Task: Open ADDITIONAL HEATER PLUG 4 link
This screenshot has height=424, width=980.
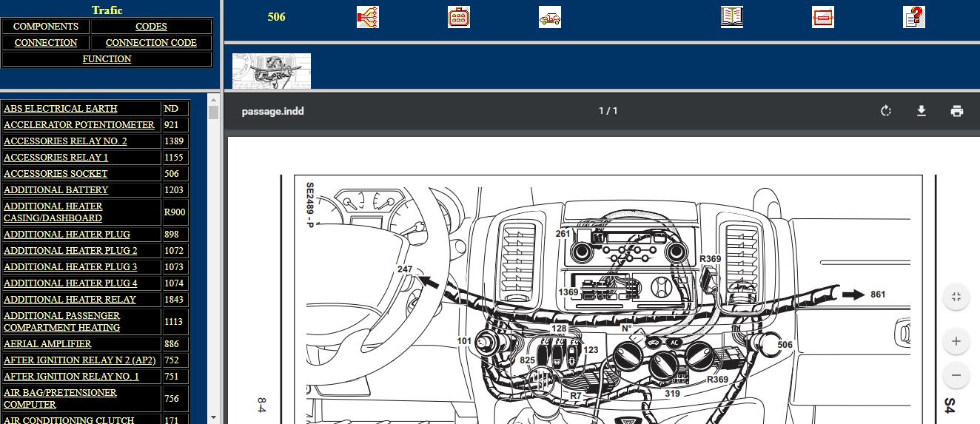Action: 70,283
